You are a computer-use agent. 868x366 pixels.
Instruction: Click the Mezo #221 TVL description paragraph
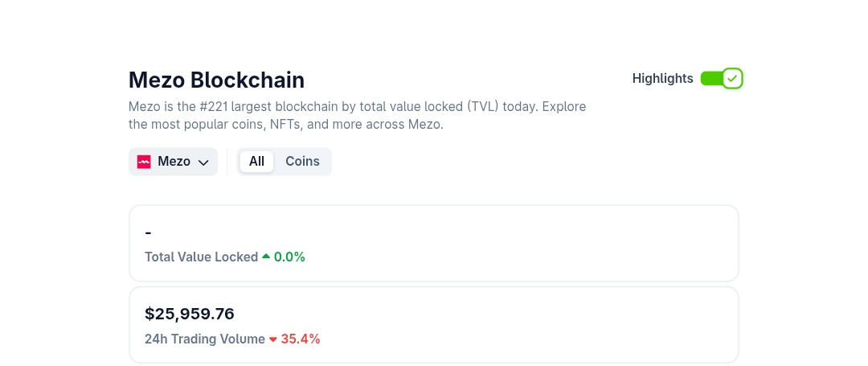pos(357,116)
